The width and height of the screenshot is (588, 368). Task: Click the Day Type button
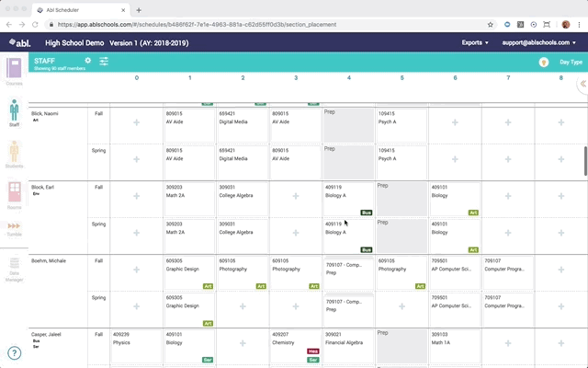(571, 62)
